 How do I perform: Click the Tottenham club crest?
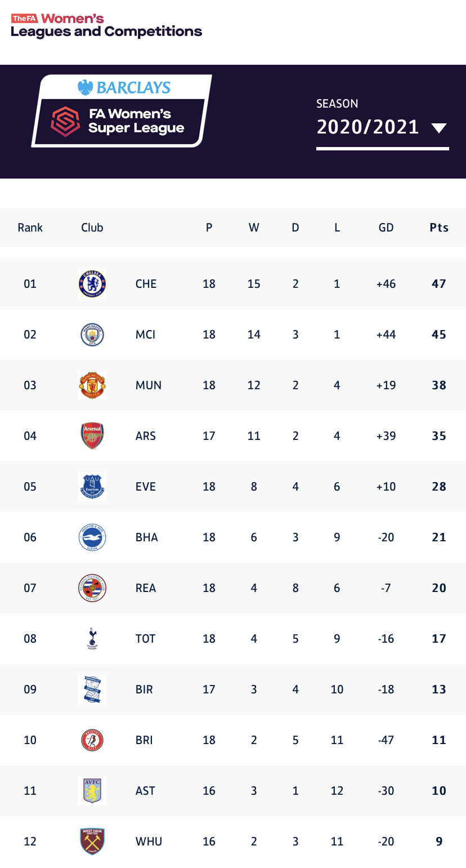tap(92, 639)
